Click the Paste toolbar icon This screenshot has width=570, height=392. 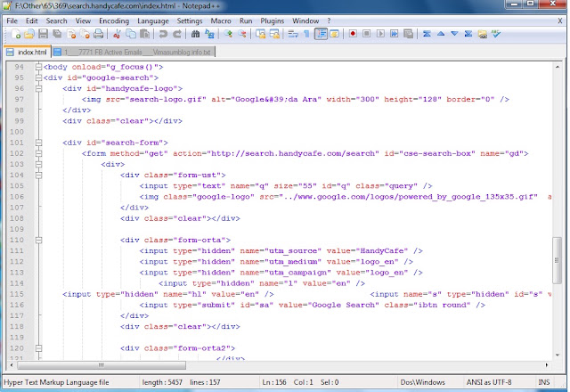point(144,34)
